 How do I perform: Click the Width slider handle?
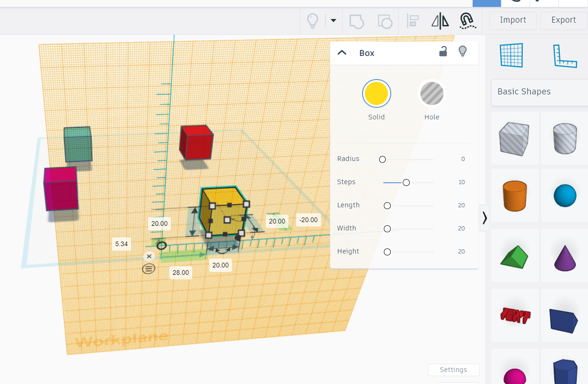(x=388, y=229)
